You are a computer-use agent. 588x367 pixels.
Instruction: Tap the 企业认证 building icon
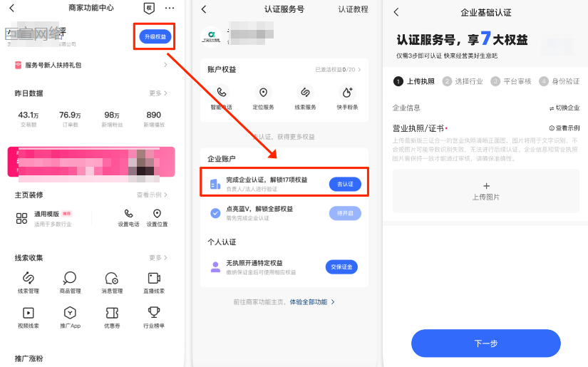point(215,184)
